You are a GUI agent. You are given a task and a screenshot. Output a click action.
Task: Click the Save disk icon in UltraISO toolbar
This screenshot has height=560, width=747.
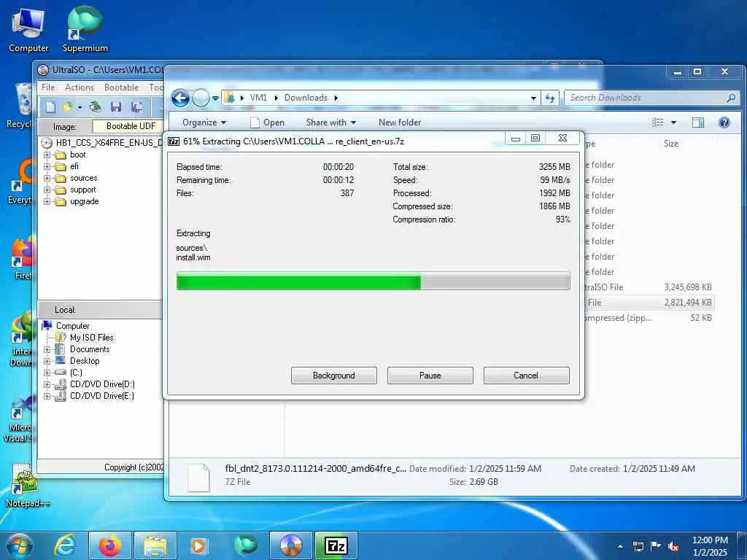[116, 107]
